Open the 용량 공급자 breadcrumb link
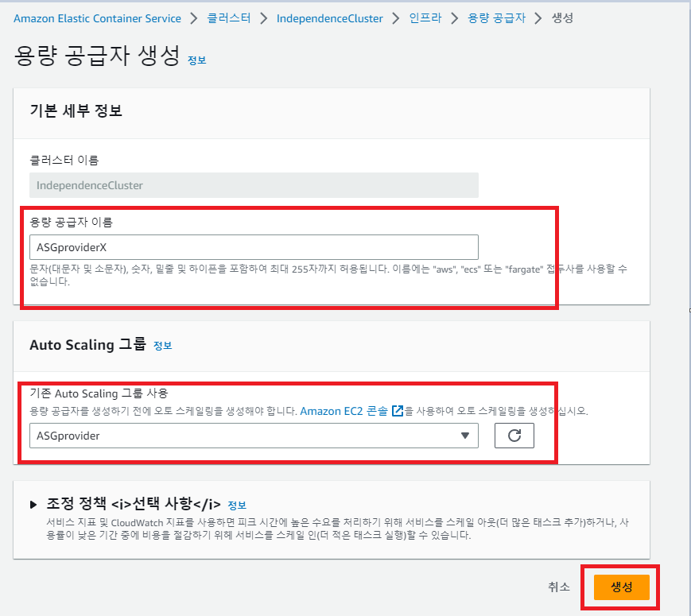The image size is (691, 616). point(496,18)
